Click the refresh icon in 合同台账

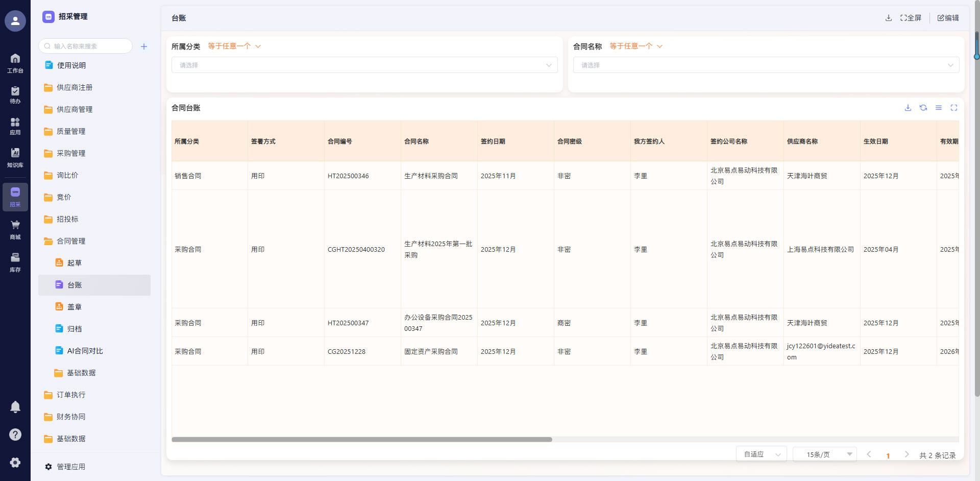click(x=923, y=108)
